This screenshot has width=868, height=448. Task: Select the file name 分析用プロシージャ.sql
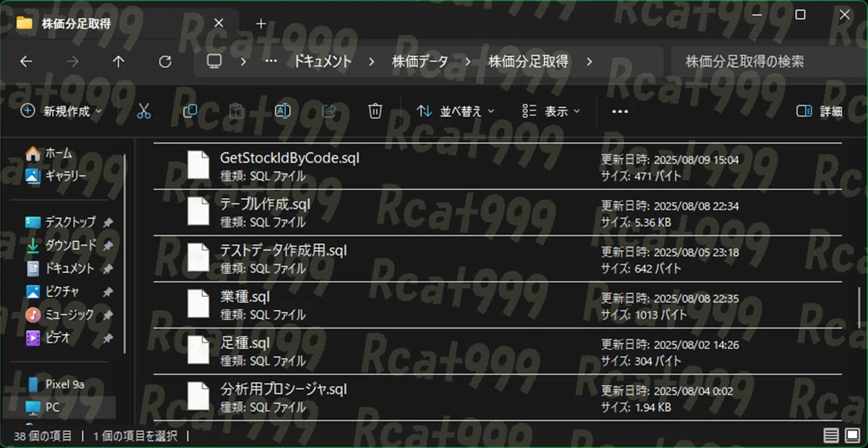click(x=284, y=389)
